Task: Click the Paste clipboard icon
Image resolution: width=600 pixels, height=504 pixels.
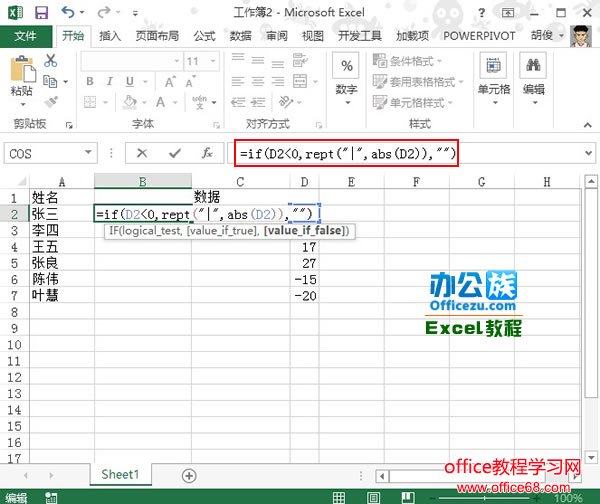Action: (22, 69)
